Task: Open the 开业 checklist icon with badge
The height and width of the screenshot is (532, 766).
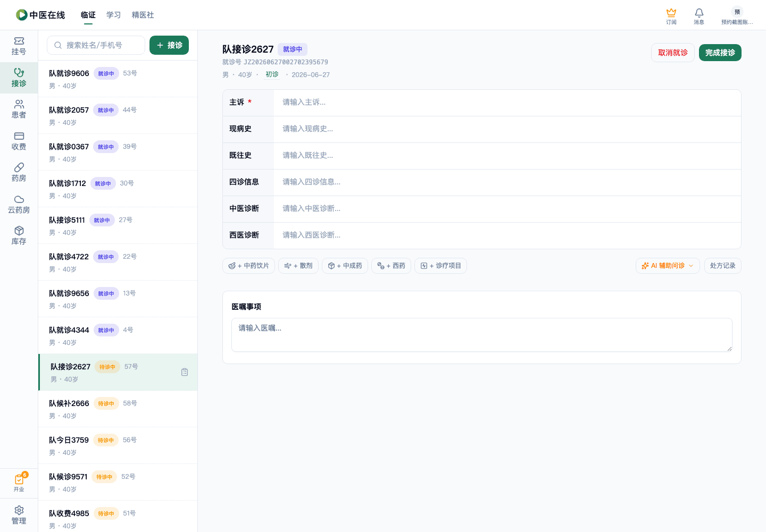Action: 19,483
